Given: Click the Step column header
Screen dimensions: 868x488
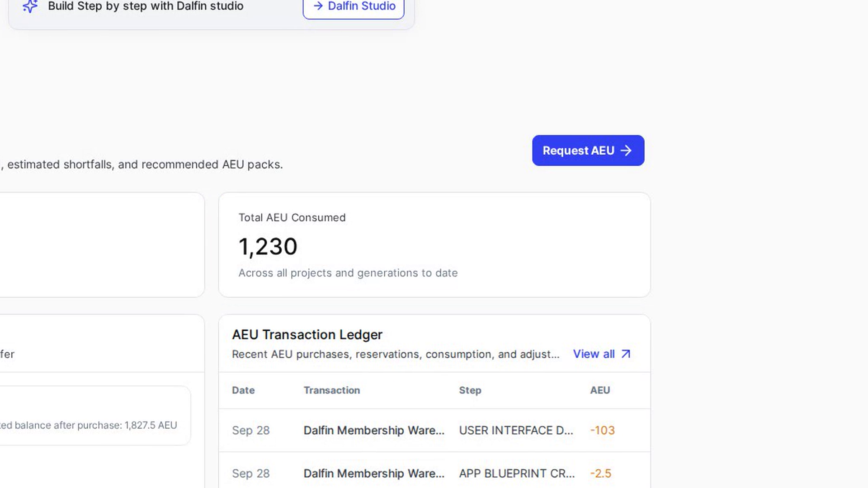Looking at the screenshot, I should [x=470, y=390].
